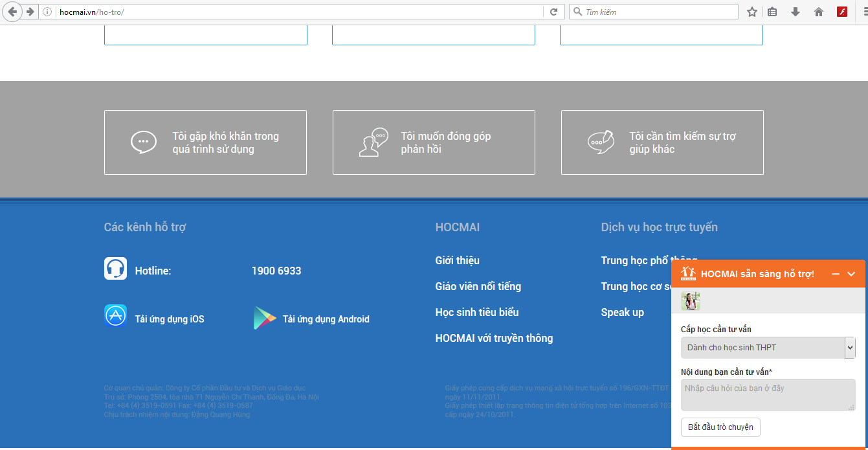Reload the current page
The image size is (868, 450).
tap(553, 12)
